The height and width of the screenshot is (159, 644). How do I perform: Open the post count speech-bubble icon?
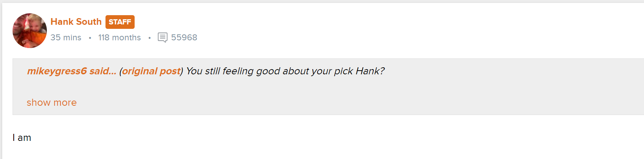coord(163,37)
